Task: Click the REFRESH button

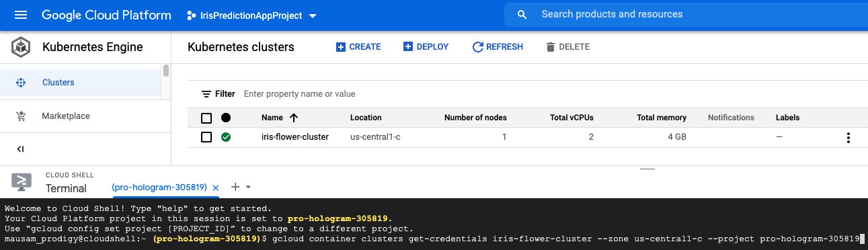Action: click(498, 47)
